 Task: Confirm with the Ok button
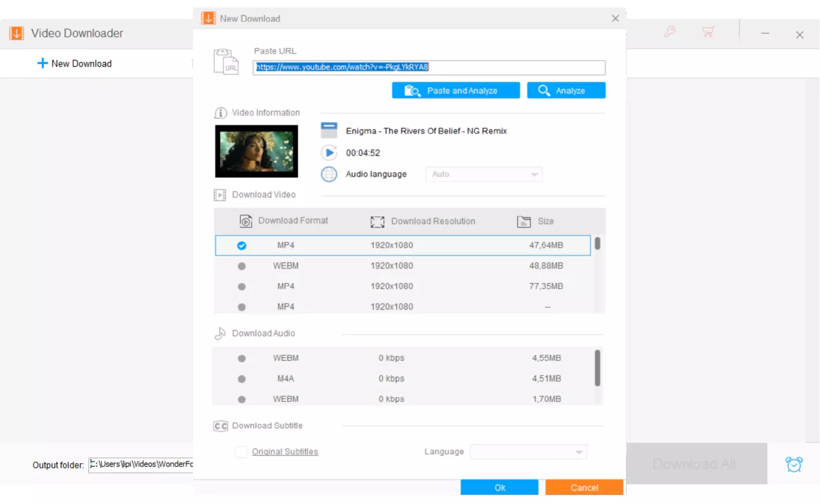pyautogui.click(x=499, y=487)
